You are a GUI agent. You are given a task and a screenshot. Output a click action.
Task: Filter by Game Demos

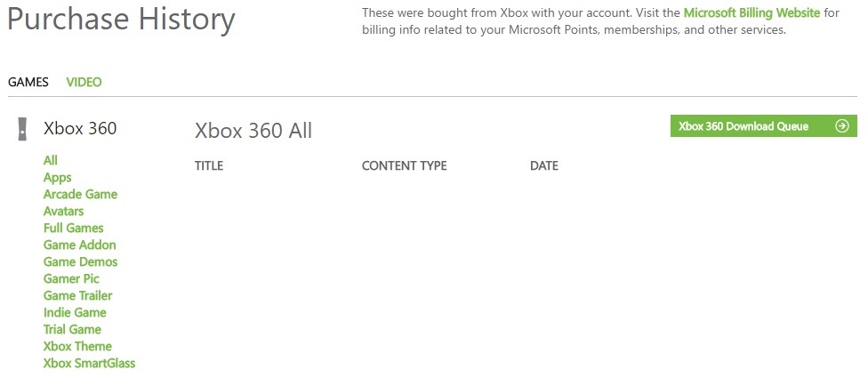pyautogui.click(x=81, y=261)
